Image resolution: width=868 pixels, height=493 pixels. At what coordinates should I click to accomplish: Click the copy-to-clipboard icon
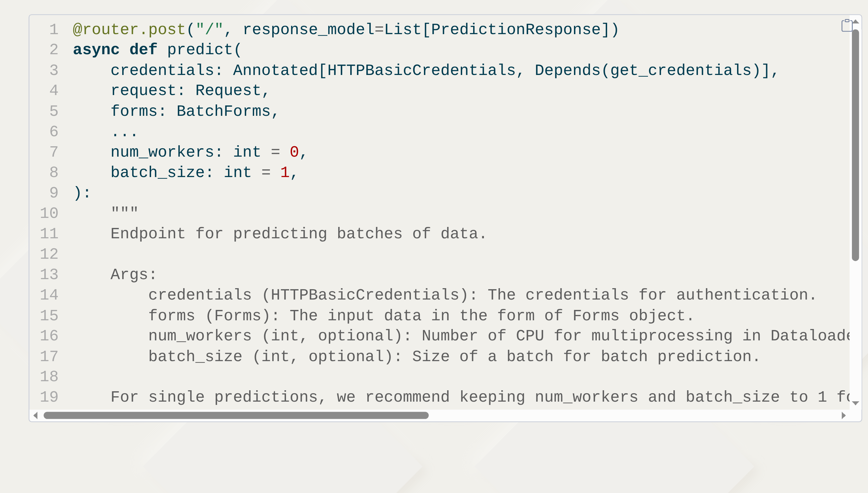coord(847,25)
